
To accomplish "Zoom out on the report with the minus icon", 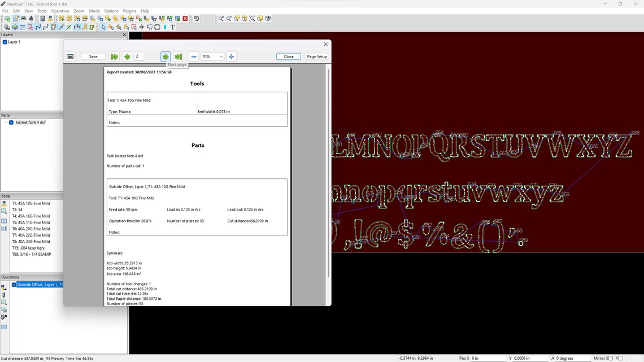I will [194, 56].
